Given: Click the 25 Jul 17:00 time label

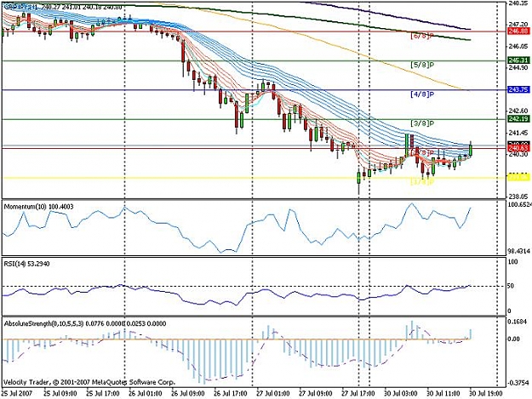Looking at the screenshot, I should 103,394.
